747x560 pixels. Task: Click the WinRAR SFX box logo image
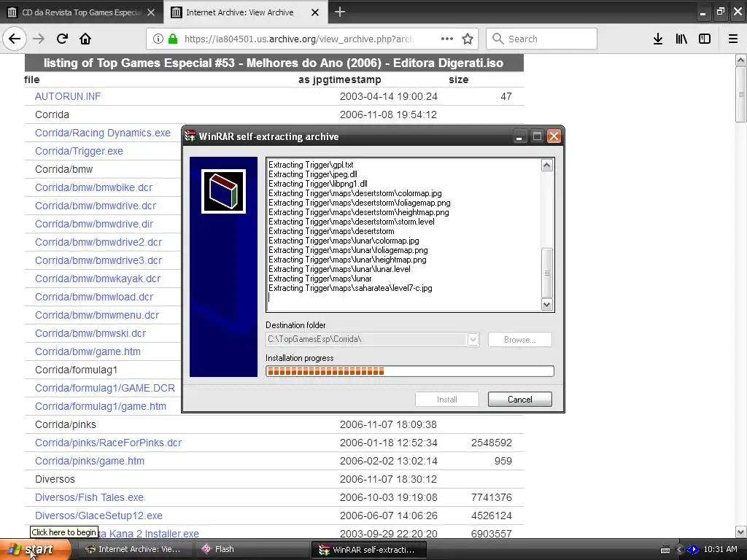[x=223, y=191]
